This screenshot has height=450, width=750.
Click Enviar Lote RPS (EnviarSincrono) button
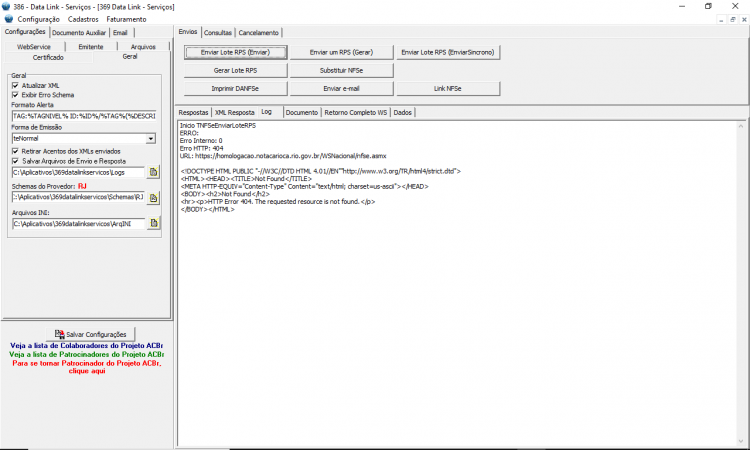(x=448, y=53)
